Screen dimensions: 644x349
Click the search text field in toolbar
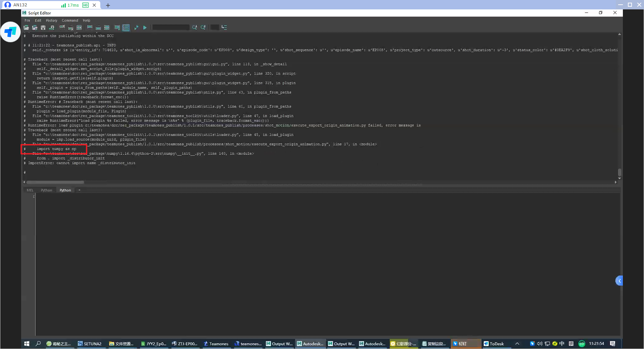171,28
